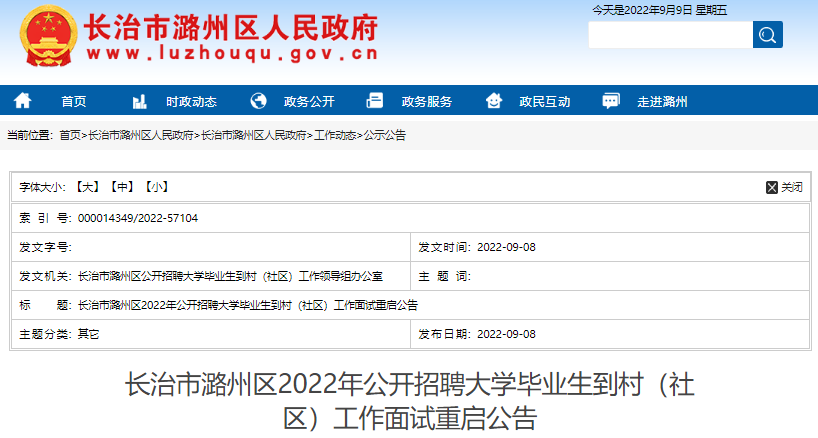Click the search magnifier button
The width and height of the screenshot is (818, 438).
point(767,34)
